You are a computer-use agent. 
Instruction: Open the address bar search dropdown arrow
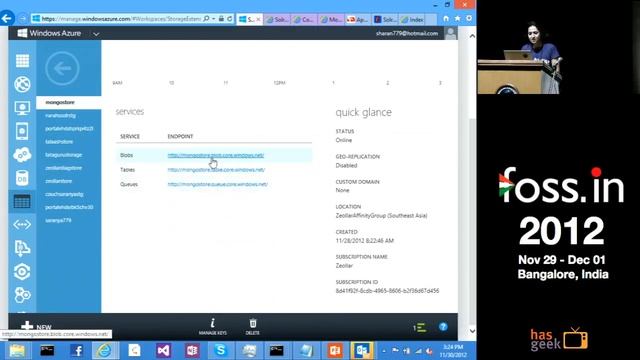click(x=213, y=19)
